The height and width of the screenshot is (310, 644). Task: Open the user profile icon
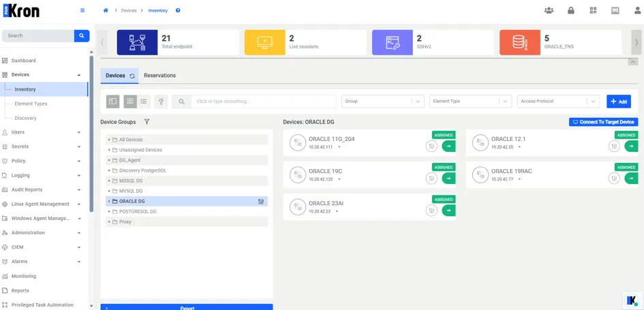pyautogui.click(x=637, y=11)
